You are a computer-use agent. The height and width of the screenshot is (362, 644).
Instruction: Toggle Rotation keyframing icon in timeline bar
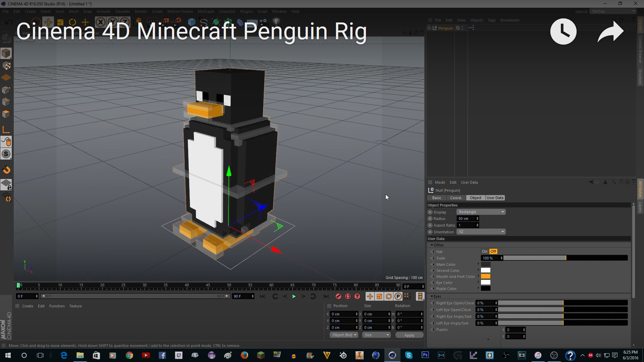(389, 296)
